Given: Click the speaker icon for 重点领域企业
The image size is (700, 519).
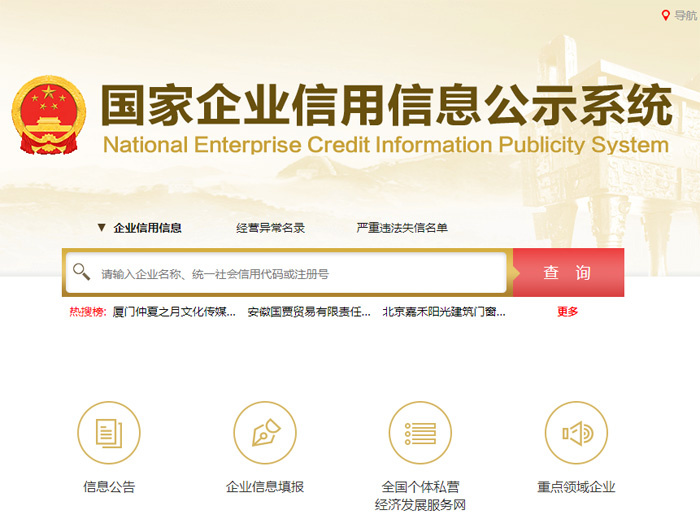Looking at the screenshot, I should pos(576,432).
